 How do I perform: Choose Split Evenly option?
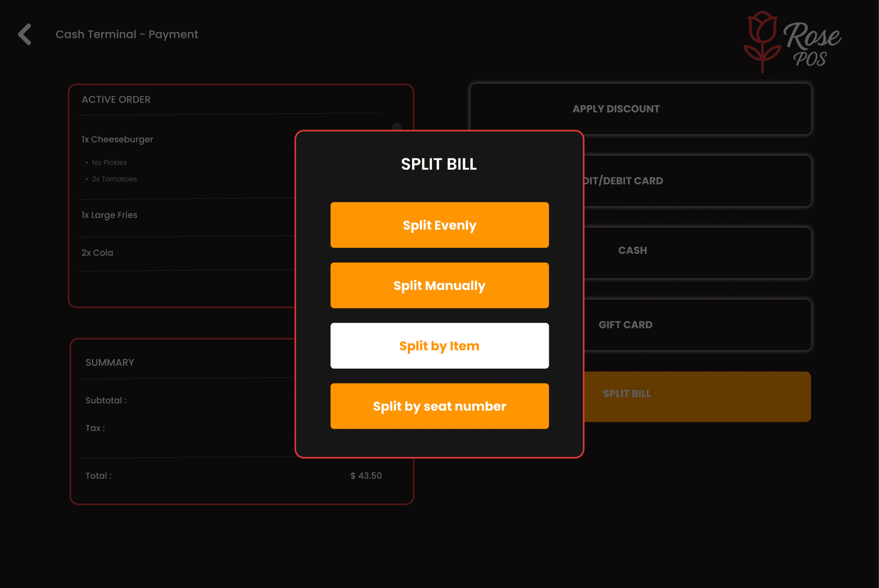[439, 225]
